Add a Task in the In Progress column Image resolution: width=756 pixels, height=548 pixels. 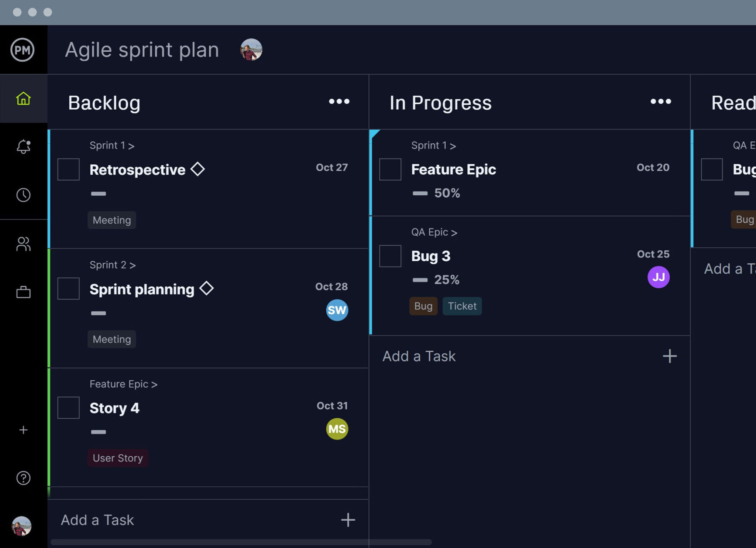(418, 356)
